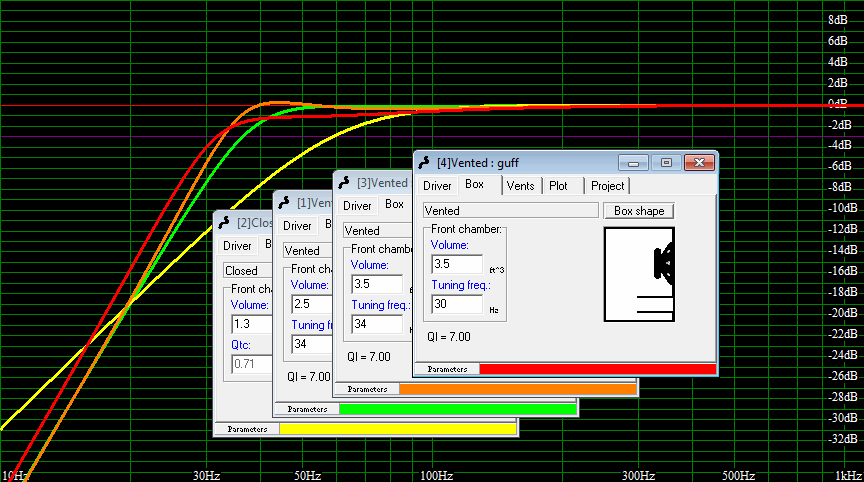Click the Vented type field in window [1]
The width and height of the screenshot is (864, 482).
pyautogui.click(x=308, y=251)
